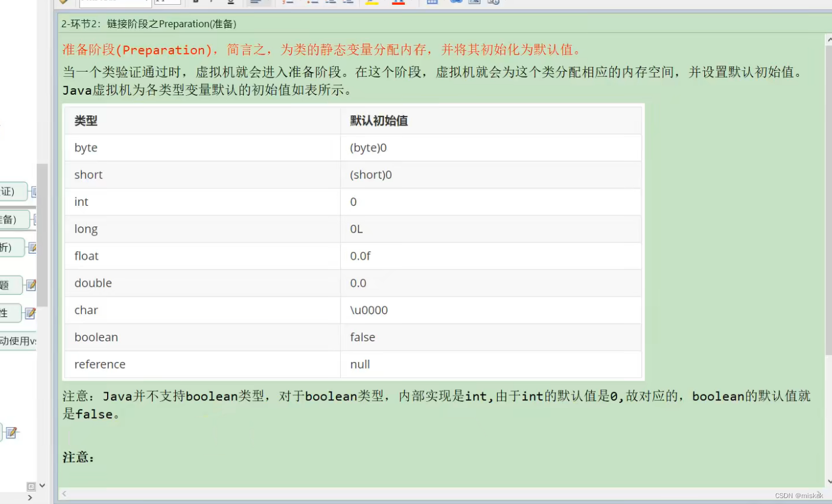Image resolution: width=832 pixels, height=504 pixels.
Task: Click the reference type cell
Action: (203, 364)
